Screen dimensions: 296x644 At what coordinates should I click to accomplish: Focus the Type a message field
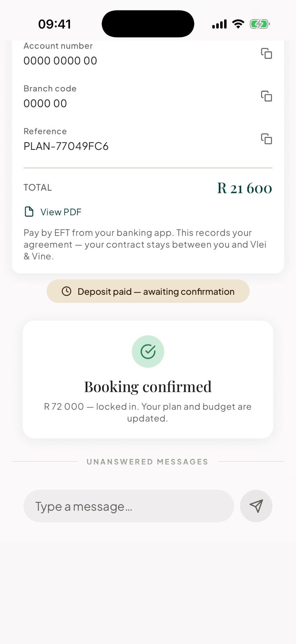click(x=129, y=506)
